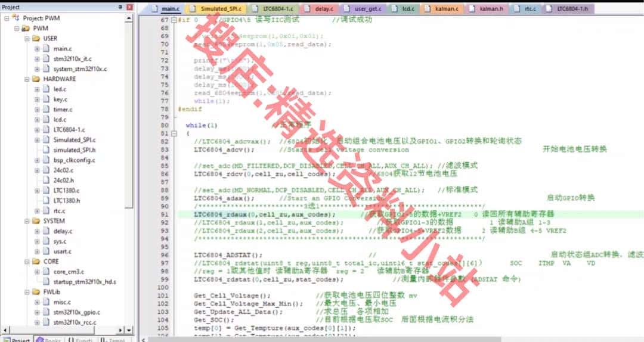Open the lcd.c editor tab

coord(404,8)
